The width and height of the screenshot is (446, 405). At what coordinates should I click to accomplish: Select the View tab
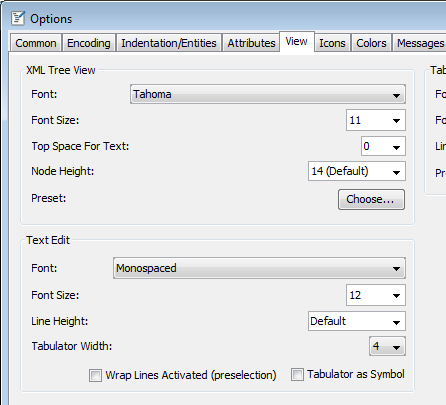coord(297,42)
